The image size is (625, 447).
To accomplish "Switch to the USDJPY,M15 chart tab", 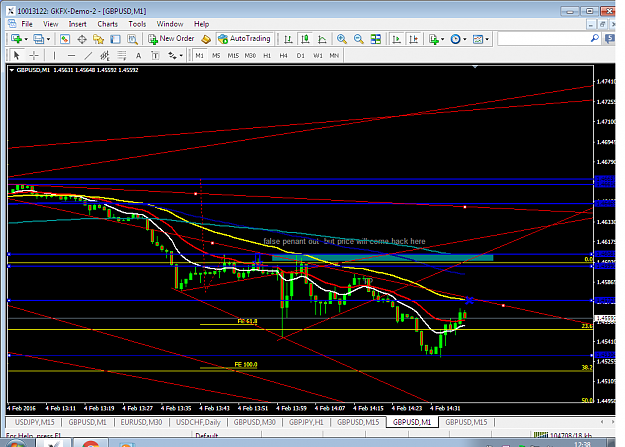I will click(x=35, y=422).
